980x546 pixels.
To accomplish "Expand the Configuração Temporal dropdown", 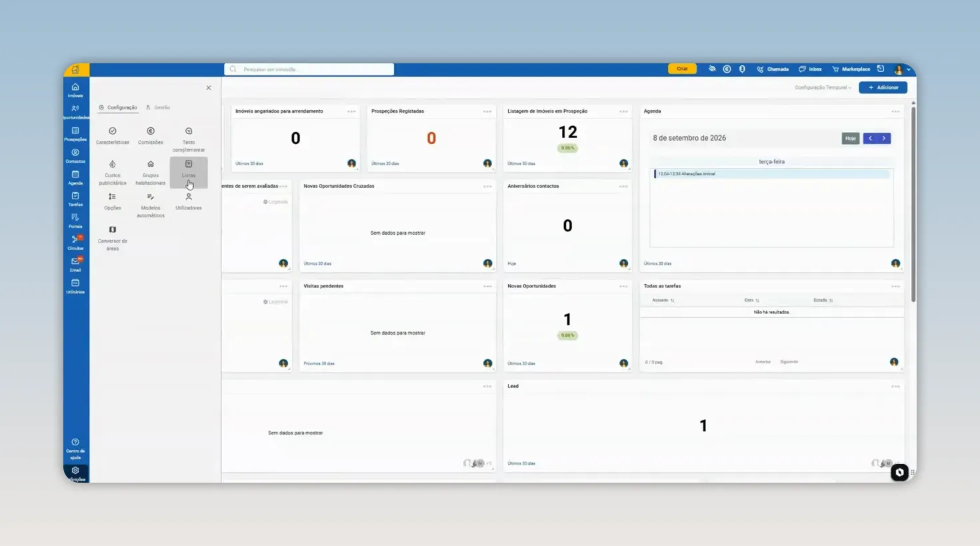I will [x=823, y=87].
